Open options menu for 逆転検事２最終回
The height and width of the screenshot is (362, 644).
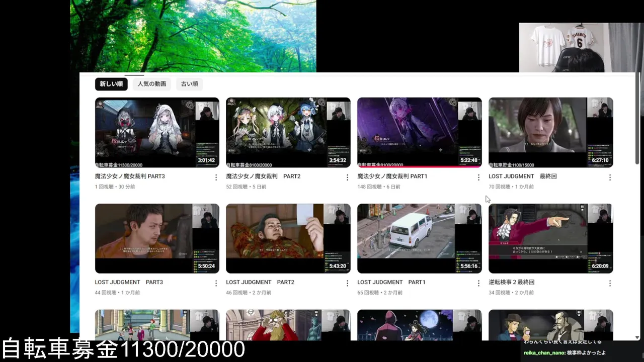(x=610, y=284)
